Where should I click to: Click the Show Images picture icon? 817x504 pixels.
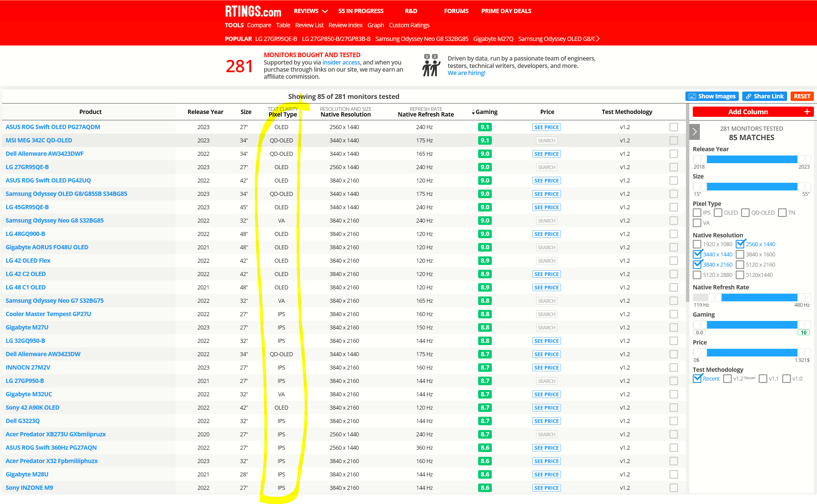692,96
